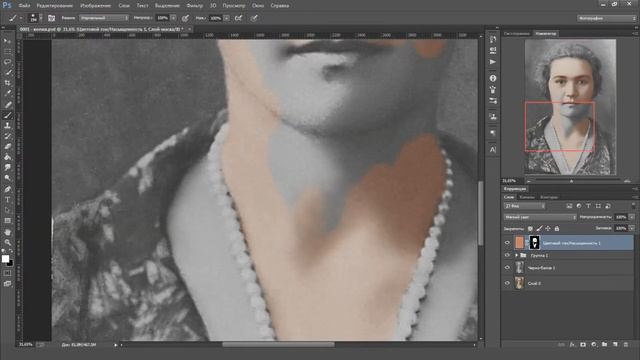Toggle lock transparent pixels for layer
This screenshot has width=640, height=360.
[x=530, y=229]
